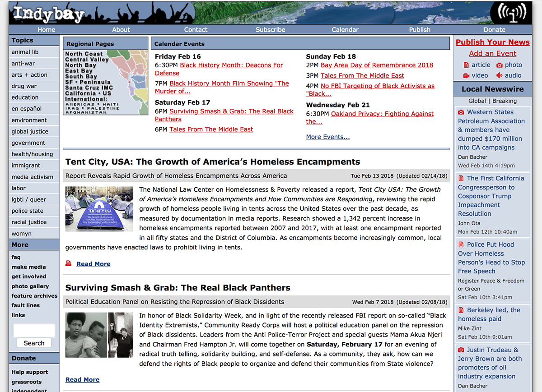Open the Home menu item
Image resolution: width=542 pixels, height=392 pixels.
pyautogui.click(x=47, y=29)
